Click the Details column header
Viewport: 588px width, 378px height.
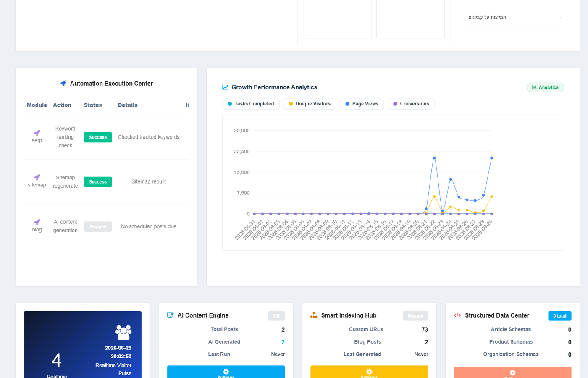(128, 105)
